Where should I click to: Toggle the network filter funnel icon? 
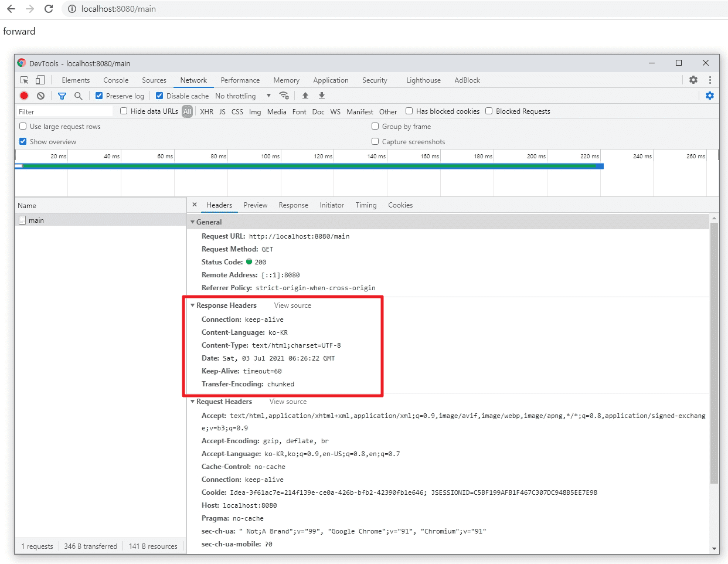pyautogui.click(x=62, y=96)
